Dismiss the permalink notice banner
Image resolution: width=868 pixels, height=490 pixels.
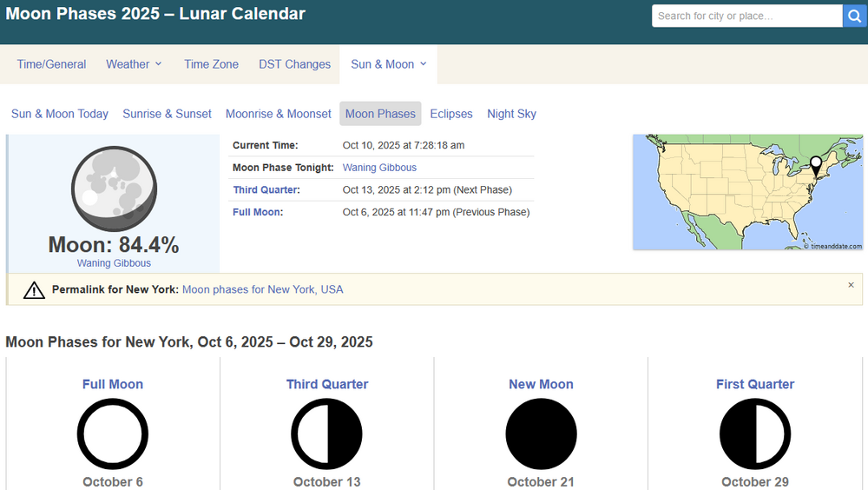[x=851, y=285]
